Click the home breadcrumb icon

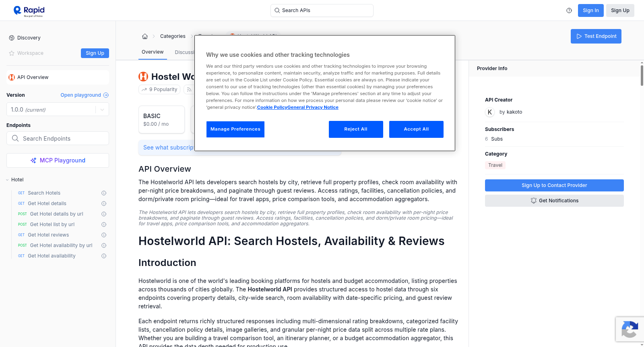(x=145, y=36)
